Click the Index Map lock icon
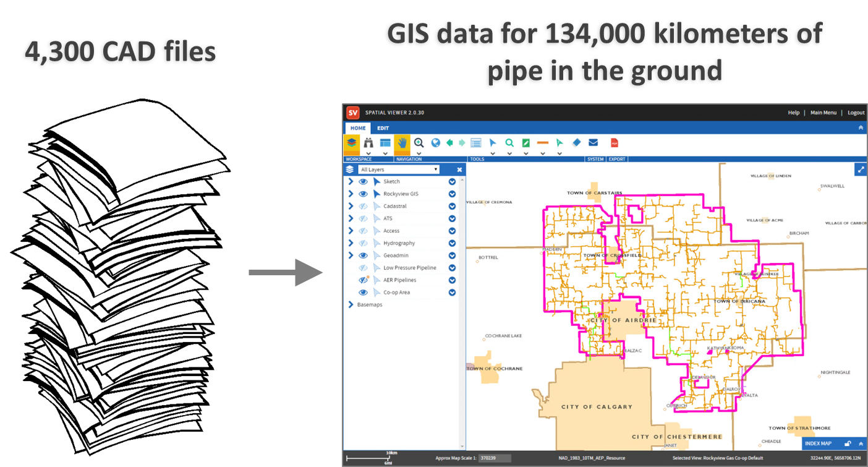 click(x=848, y=443)
